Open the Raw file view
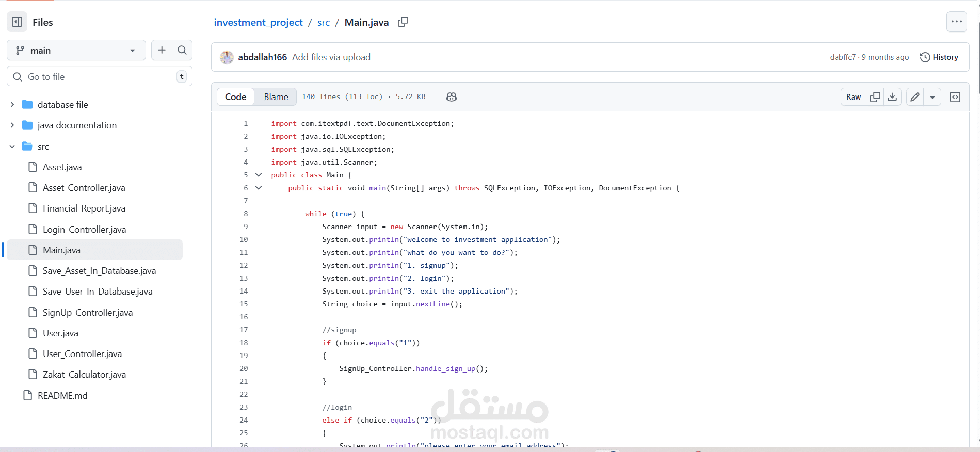This screenshot has height=452, width=980. coord(854,96)
